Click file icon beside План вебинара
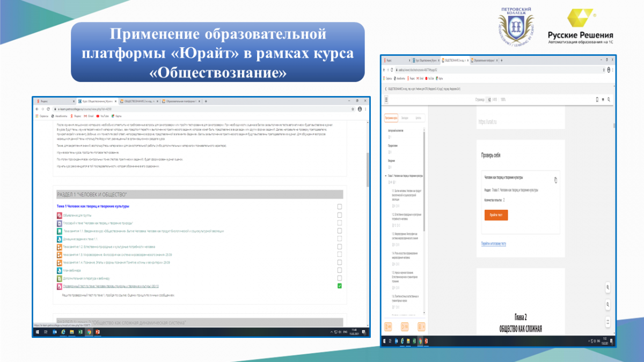Screen dimensions: 644x362 pos(60,271)
